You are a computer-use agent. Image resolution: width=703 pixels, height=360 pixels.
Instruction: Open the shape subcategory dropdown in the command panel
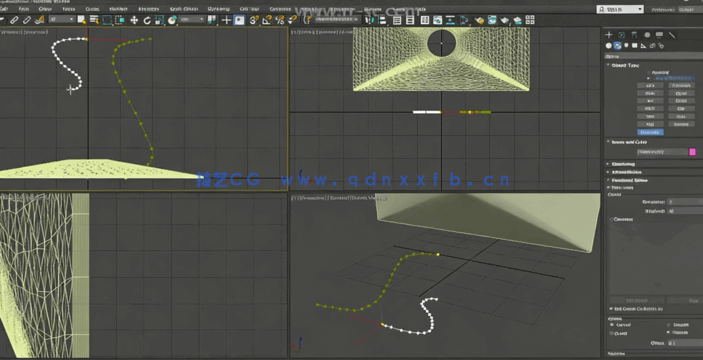click(x=654, y=56)
